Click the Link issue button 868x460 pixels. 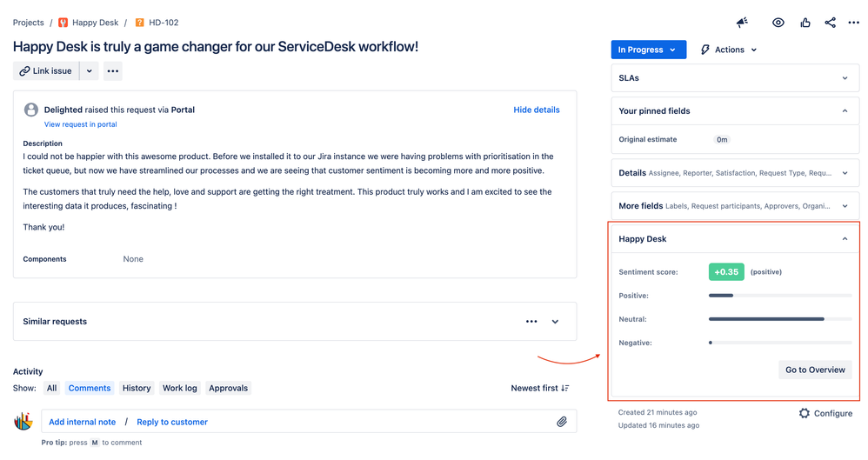(46, 70)
